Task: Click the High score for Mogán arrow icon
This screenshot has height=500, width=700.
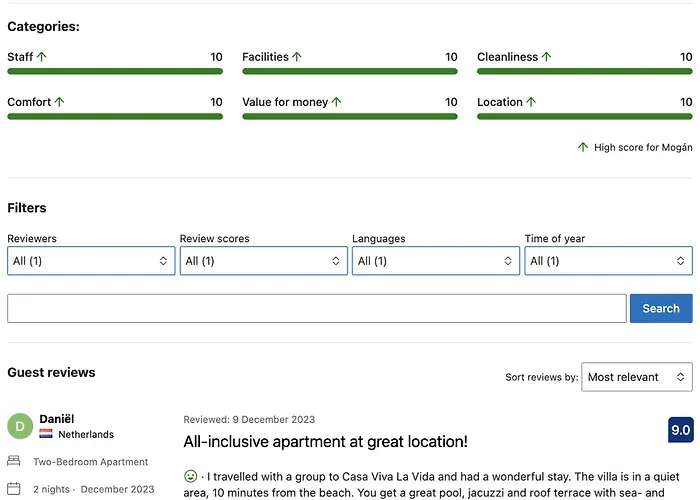Action: coord(583,147)
